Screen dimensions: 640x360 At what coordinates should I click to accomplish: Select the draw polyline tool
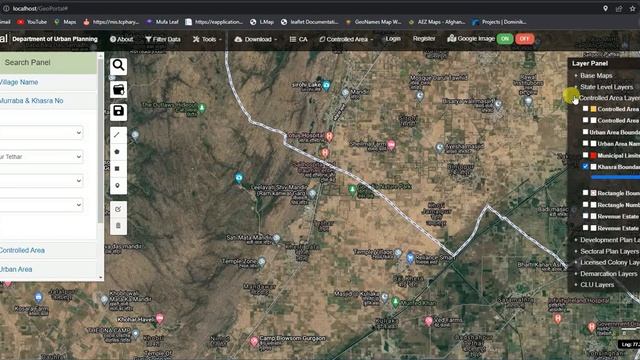[118, 135]
